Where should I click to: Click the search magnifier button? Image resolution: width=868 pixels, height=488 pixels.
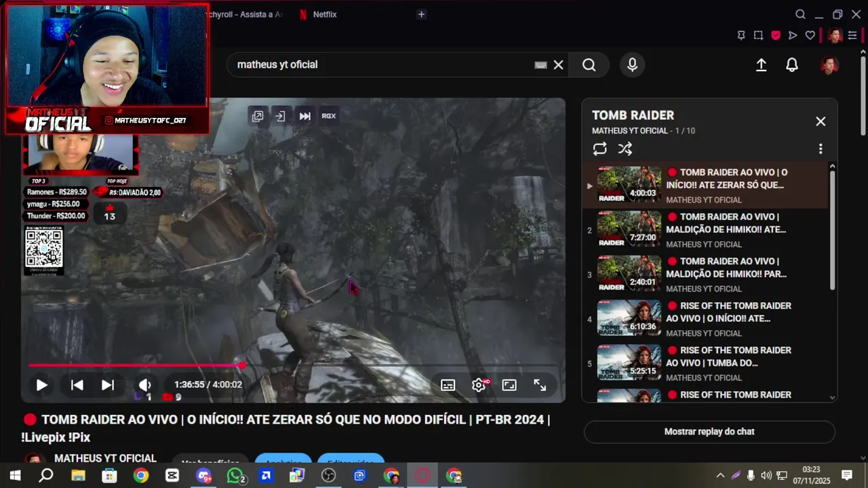(589, 65)
